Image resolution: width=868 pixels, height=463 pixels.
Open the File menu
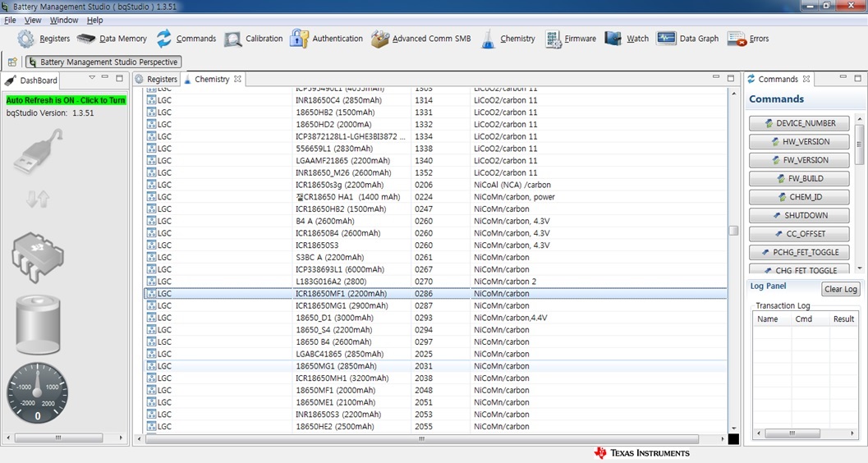pyautogui.click(x=10, y=21)
